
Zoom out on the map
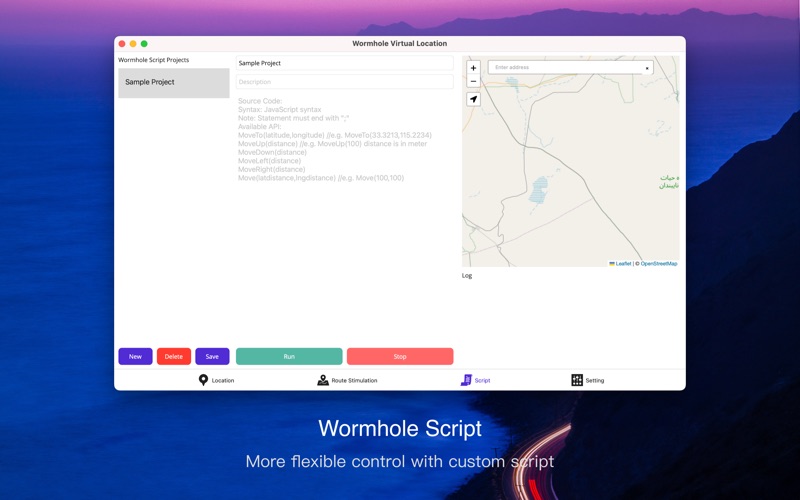click(x=473, y=82)
